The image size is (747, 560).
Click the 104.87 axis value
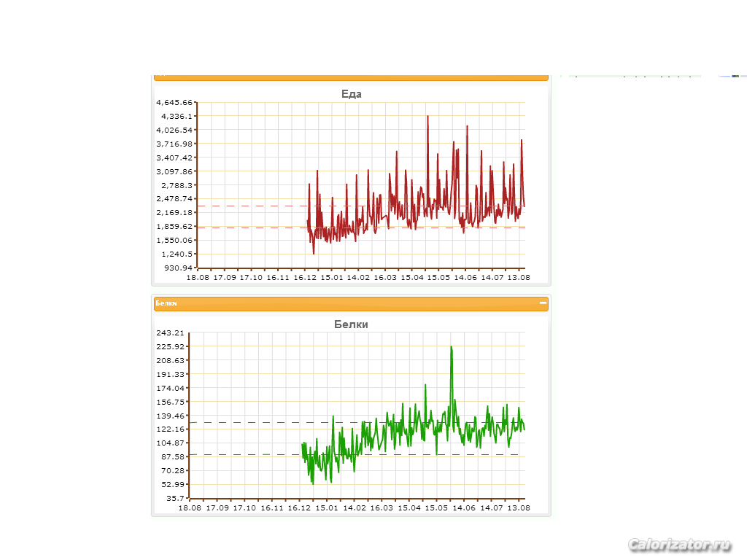pos(170,443)
